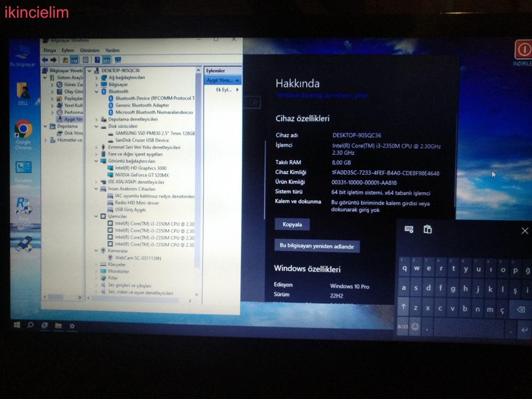532x399 pixels.
Task: Select Radio HID Mini-driver entry
Action: (x=133, y=203)
